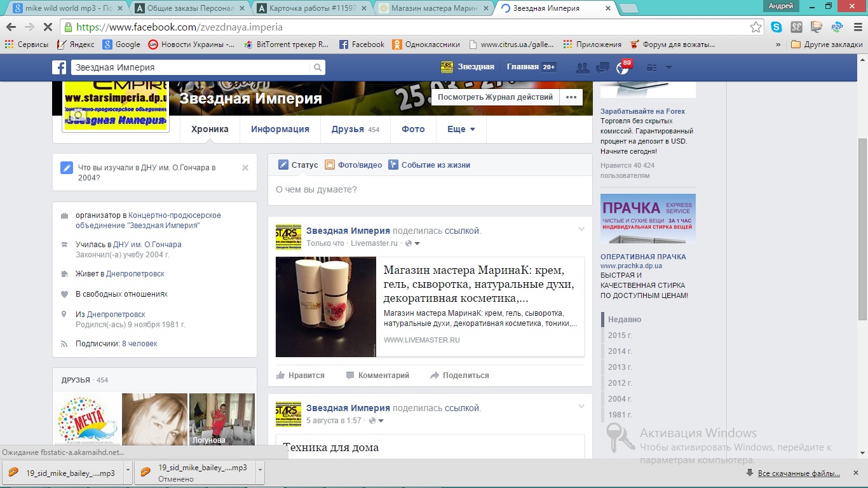Open the Информация profile tab
This screenshot has width=868, height=488.
(280, 129)
